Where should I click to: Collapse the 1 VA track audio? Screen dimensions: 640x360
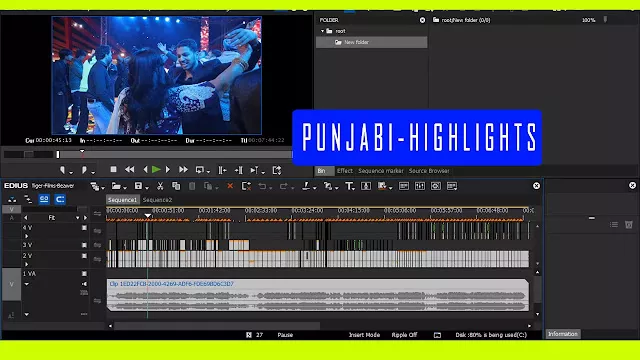point(27,284)
